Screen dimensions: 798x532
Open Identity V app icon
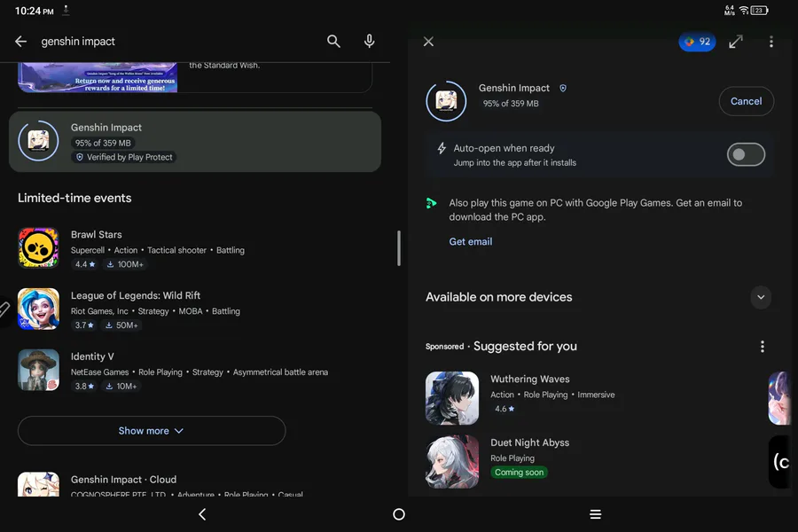39,370
